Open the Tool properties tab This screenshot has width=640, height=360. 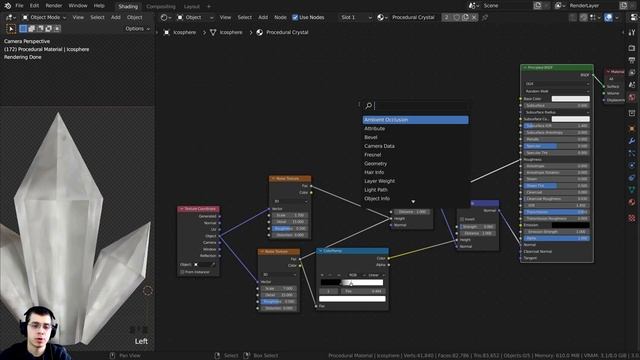(632, 32)
